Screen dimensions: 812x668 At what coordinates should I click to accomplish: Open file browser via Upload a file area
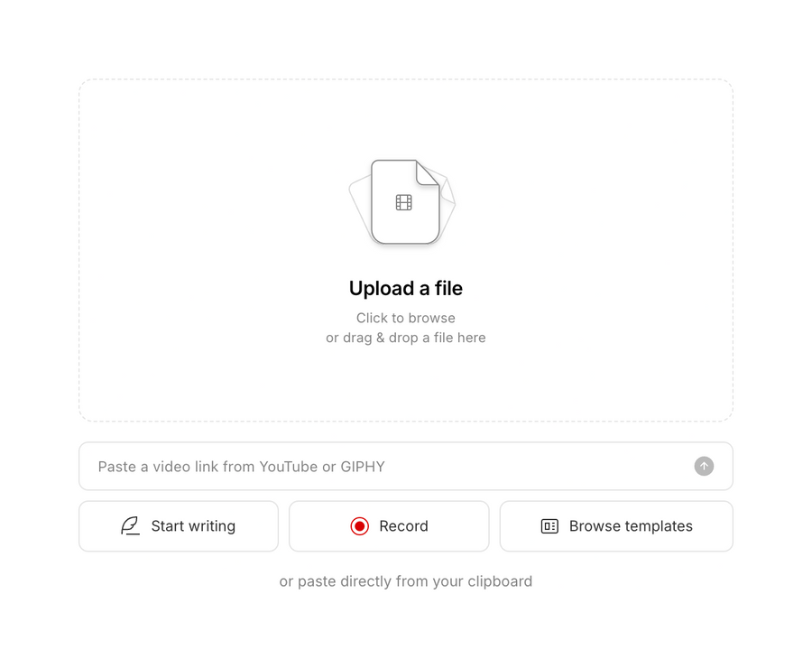point(405,248)
